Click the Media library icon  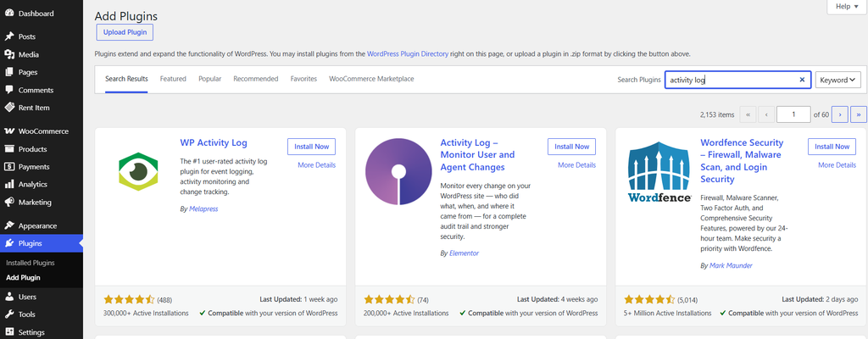pyautogui.click(x=8, y=54)
